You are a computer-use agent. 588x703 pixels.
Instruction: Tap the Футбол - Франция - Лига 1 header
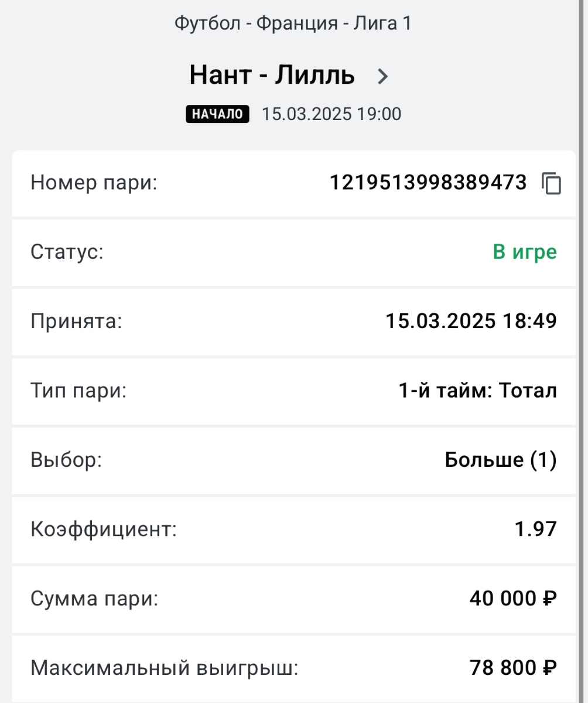click(x=293, y=24)
